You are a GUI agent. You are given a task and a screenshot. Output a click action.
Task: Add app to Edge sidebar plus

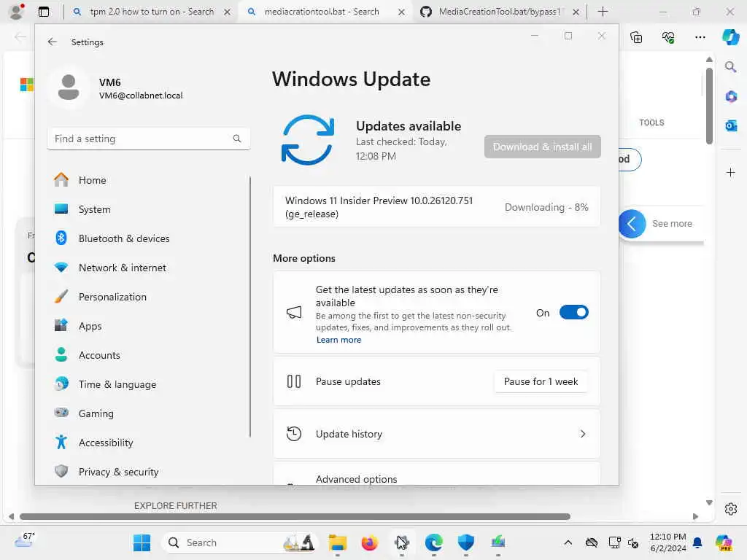click(731, 172)
